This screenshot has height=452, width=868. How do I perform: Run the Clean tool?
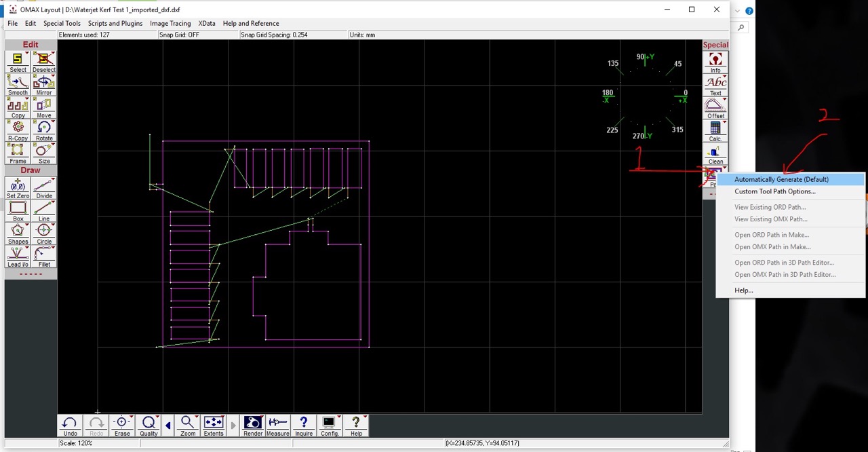[x=715, y=155]
